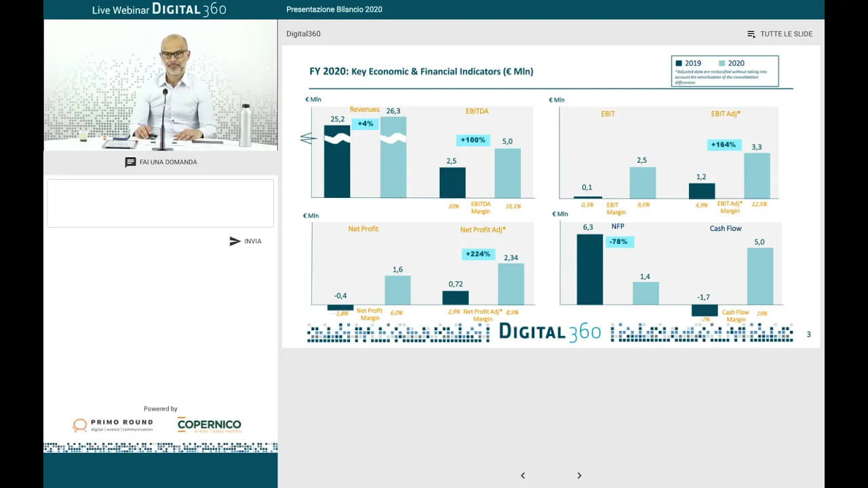The width and height of the screenshot is (868, 488).
Task: Click the 6,3 NFP 2019 bar
Action: coord(589,270)
